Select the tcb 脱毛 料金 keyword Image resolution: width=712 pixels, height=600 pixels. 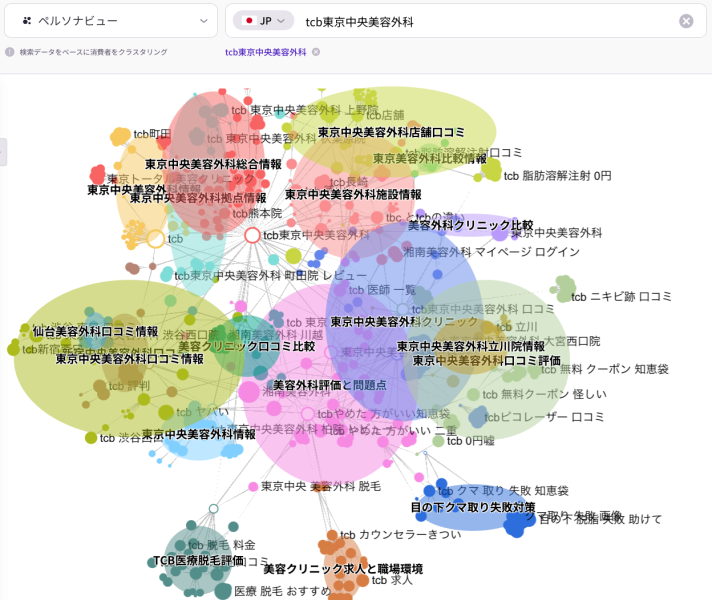(222, 545)
